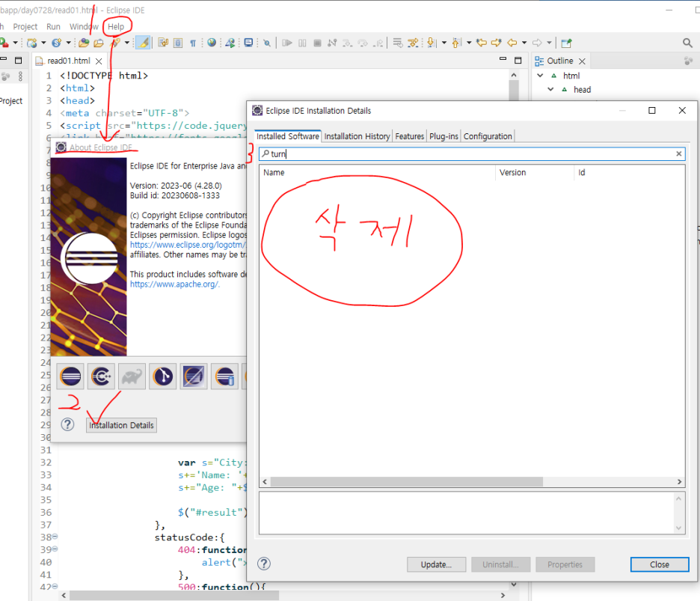Open the eclipse.org logotm link

click(188, 245)
